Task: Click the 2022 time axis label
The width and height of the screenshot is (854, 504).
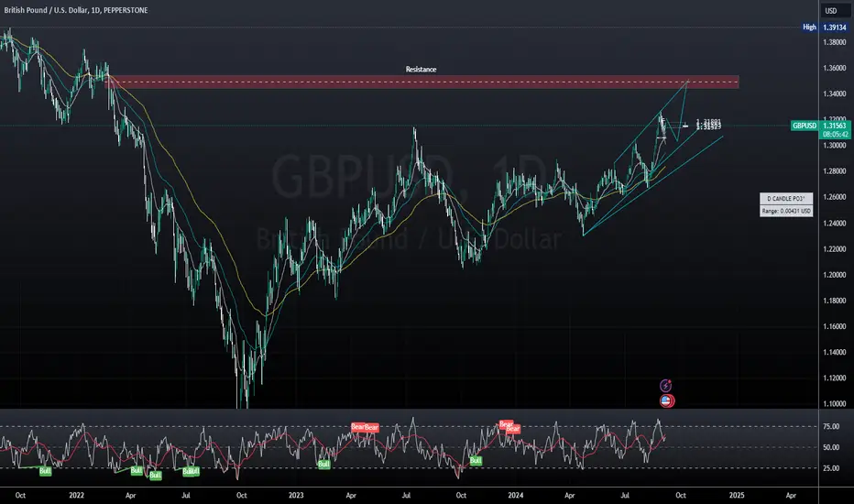Action: tap(77, 495)
